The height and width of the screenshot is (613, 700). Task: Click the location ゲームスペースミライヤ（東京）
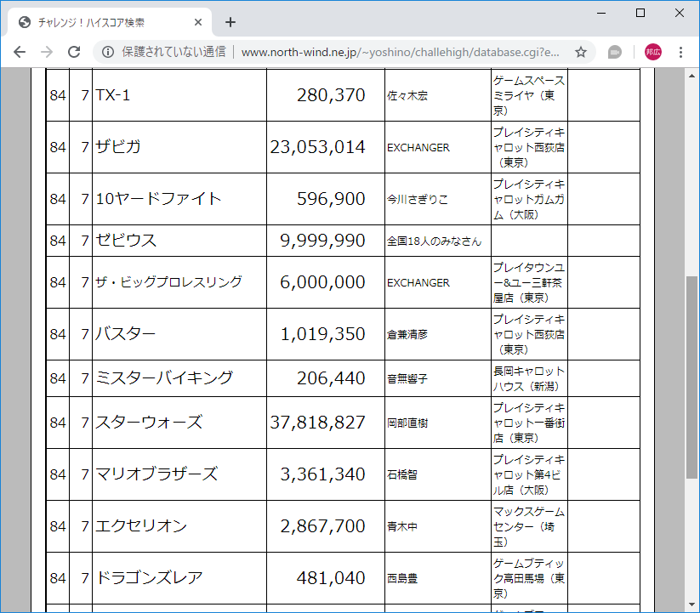[527, 95]
